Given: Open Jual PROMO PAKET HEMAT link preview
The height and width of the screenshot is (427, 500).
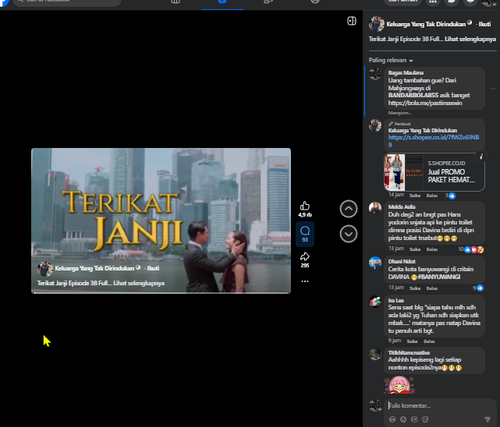Looking at the screenshot, I should click(x=434, y=172).
